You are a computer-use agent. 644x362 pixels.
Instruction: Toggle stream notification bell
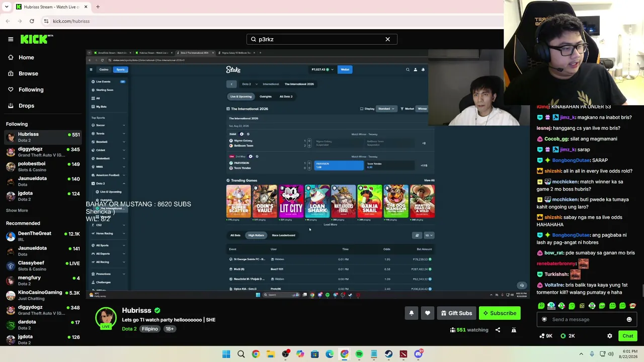click(x=411, y=313)
